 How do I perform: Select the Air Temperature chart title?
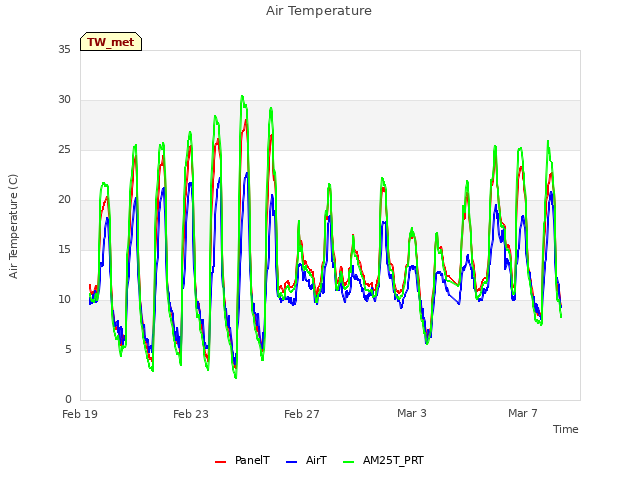point(319,11)
